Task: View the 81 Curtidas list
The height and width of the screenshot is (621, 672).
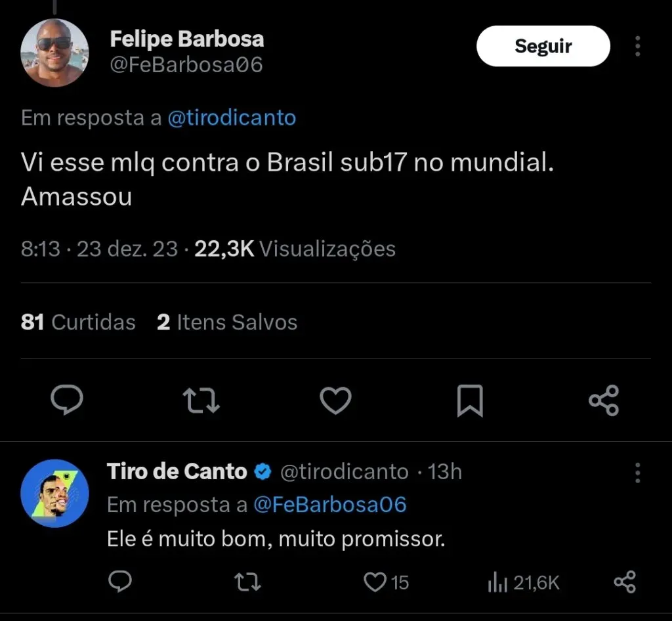Action: click(x=78, y=322)
